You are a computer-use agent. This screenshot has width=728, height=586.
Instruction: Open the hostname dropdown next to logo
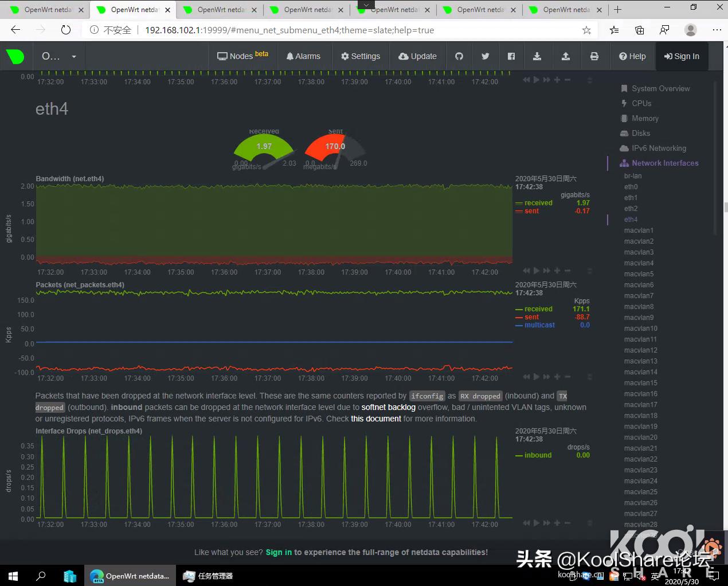pyautogui.click(x=58, y=56)
